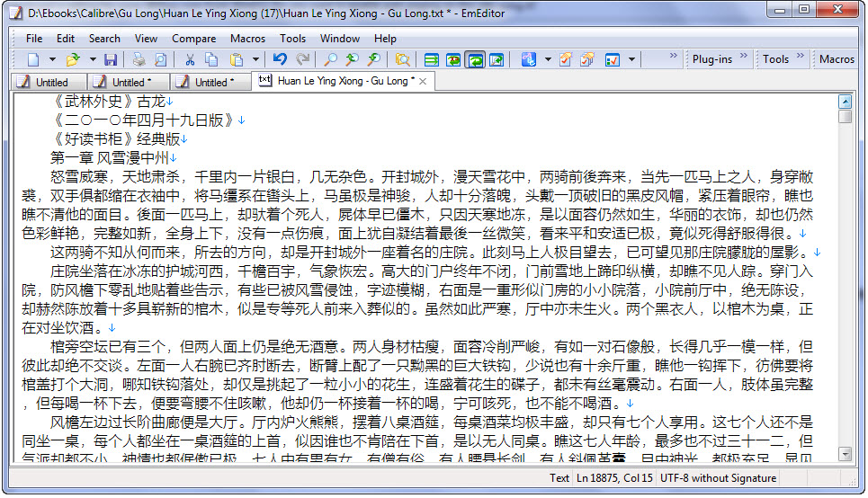Open Print Preview from the toolbar
This screenshot has height=498, width=868.
pos(160,59)
